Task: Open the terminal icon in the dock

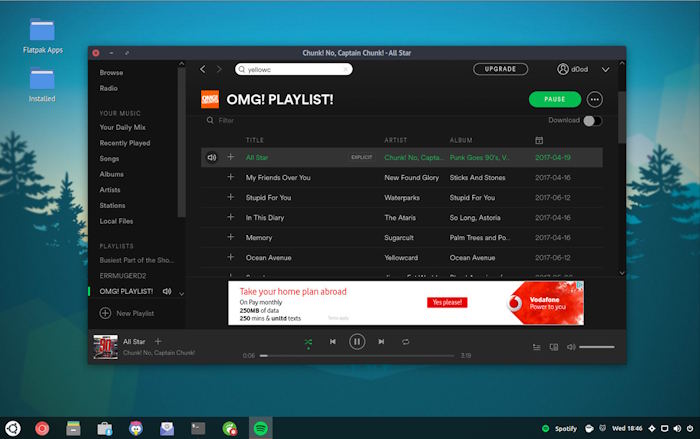Action: click(198, 429)
